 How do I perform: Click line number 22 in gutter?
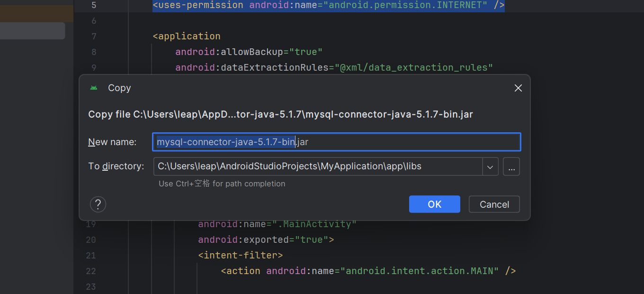coord(91,271)
